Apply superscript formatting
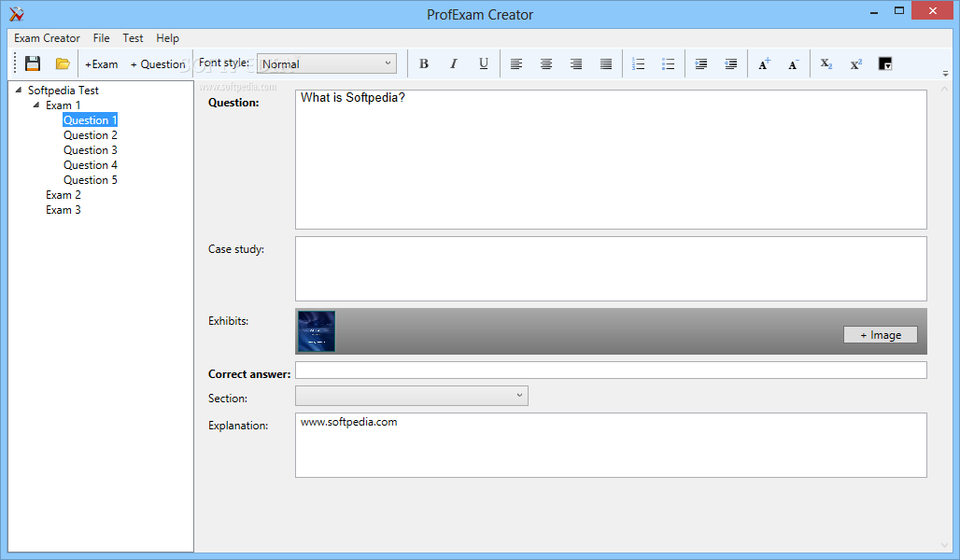The width and height of the screenshot is (960, 560). [x=856, y=63]
